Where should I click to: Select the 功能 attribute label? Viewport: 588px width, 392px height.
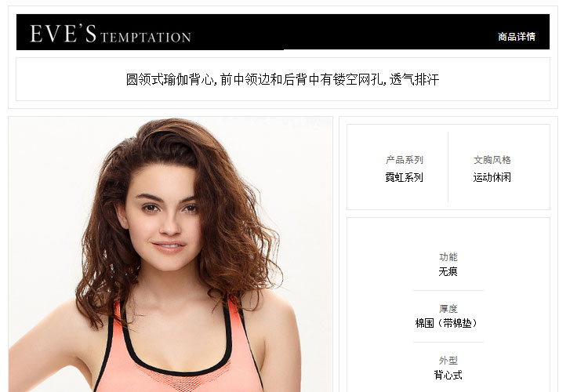(x=448, y=257)
